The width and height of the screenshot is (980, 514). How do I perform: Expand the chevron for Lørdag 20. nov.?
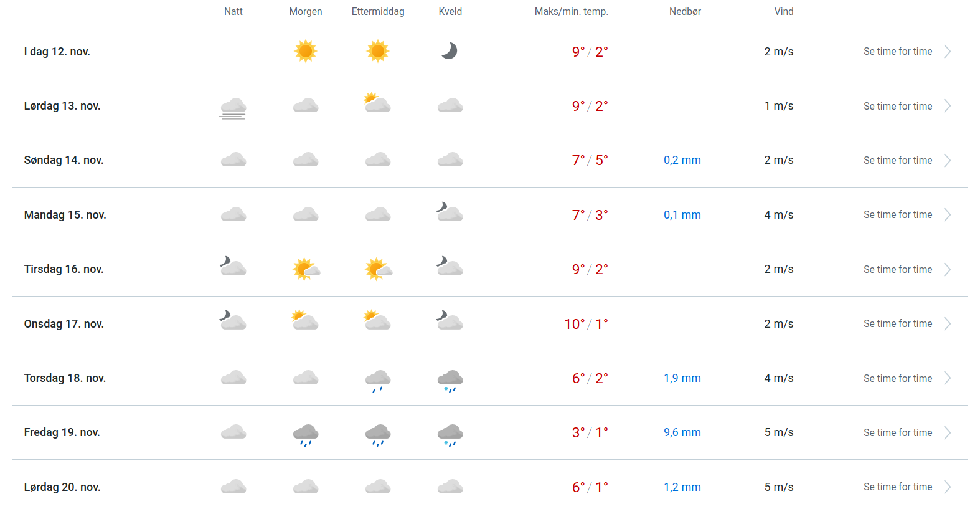tap(947, 487)
